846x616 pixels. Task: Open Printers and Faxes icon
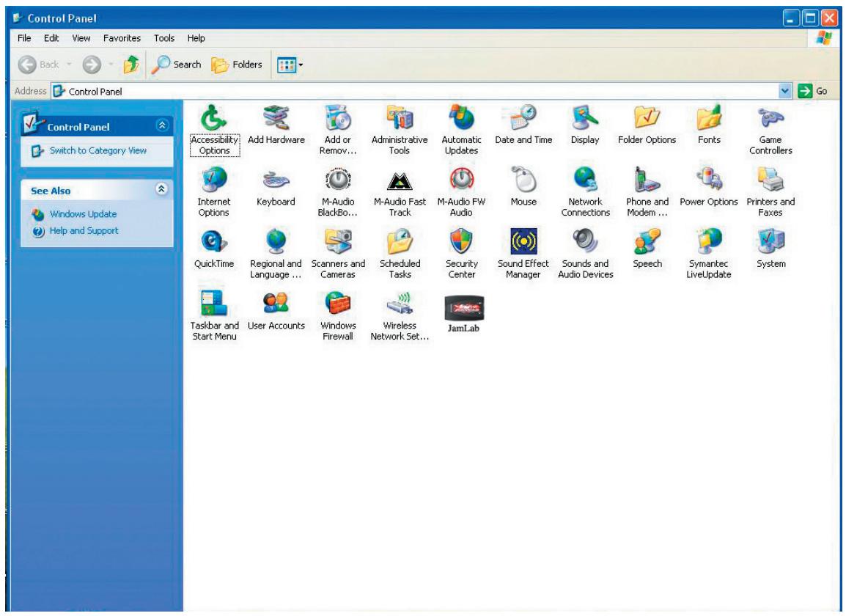coord(770,180)
